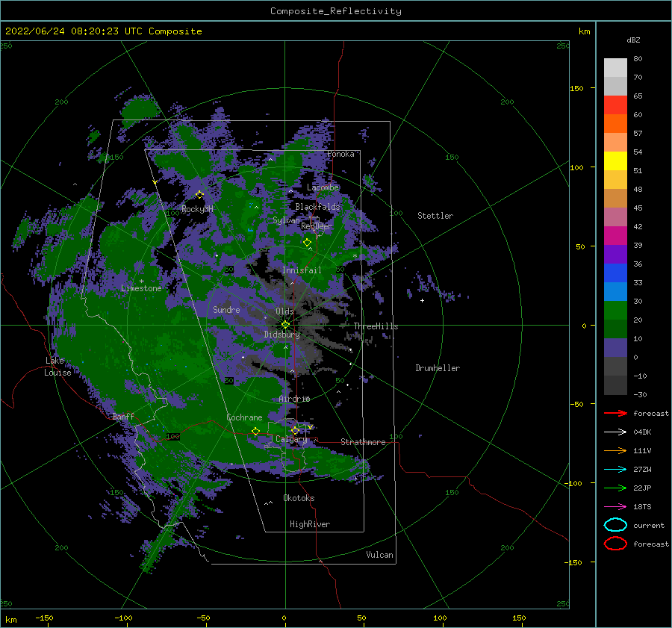Click the 18TS legend label
This screenshot has height=628, width=672.
[x=642, y=507]
